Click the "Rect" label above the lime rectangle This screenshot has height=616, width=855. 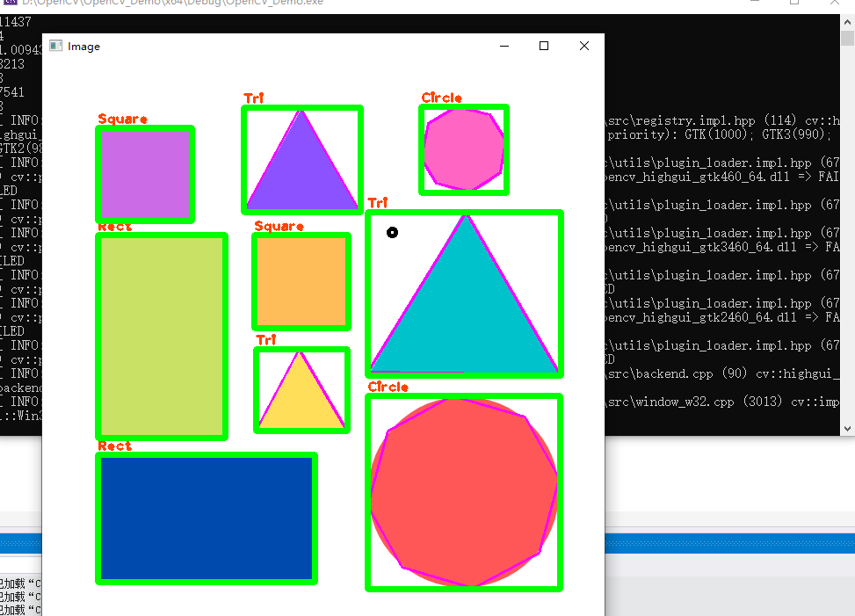coord(114,227)
